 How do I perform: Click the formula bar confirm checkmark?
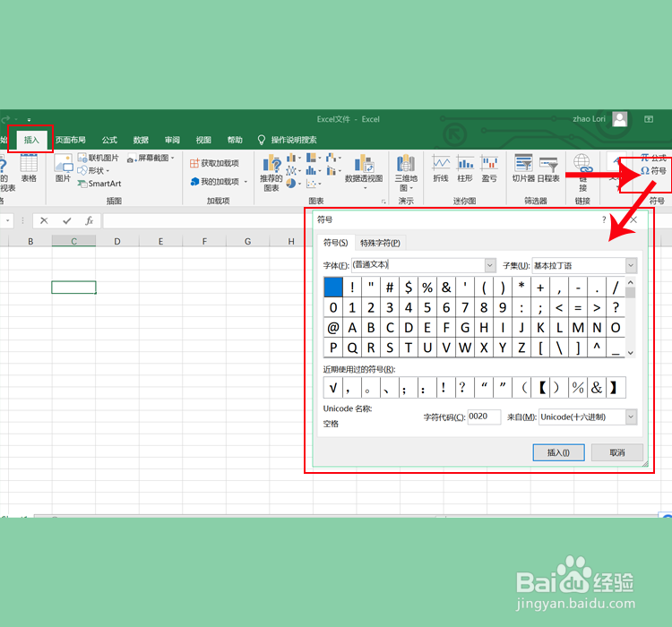tap(67, 220)
